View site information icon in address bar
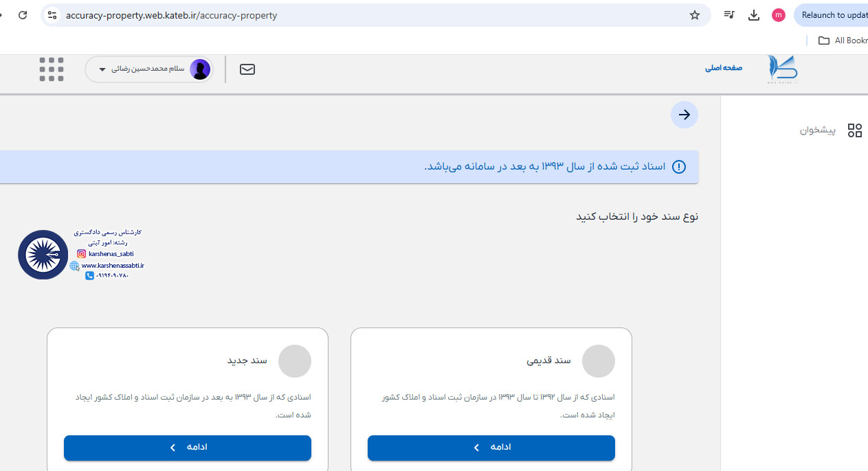Viewport: 868px width, 471px height. [52, 15]
